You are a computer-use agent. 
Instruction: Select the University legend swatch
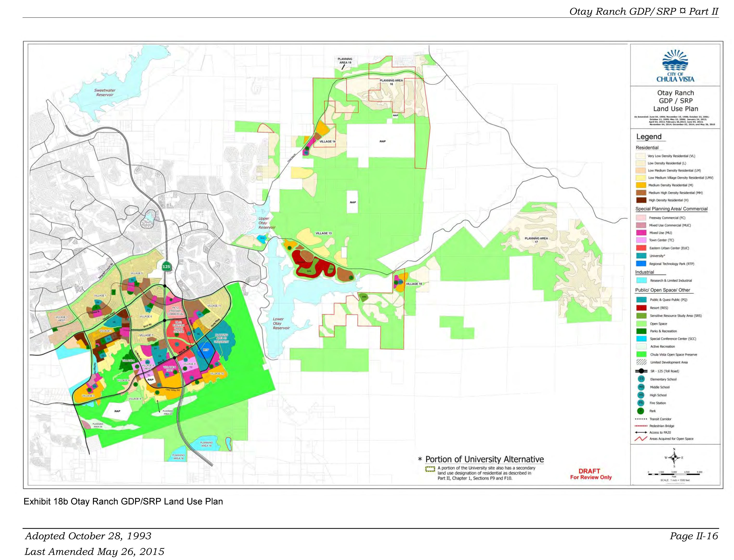pos(641,256)
